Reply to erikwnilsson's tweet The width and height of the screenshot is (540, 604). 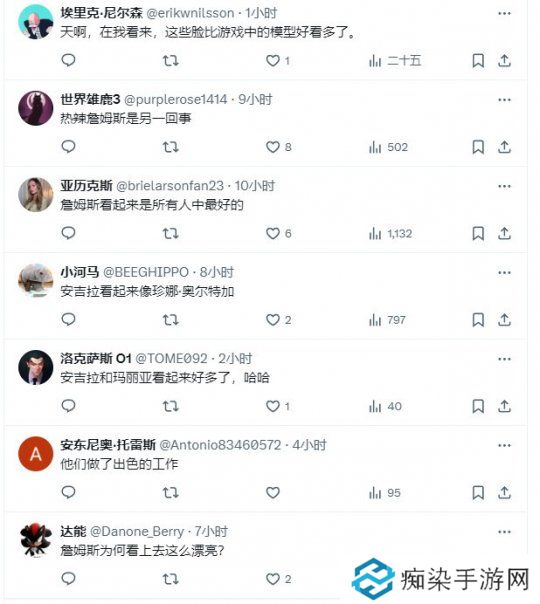click(68, 60)
